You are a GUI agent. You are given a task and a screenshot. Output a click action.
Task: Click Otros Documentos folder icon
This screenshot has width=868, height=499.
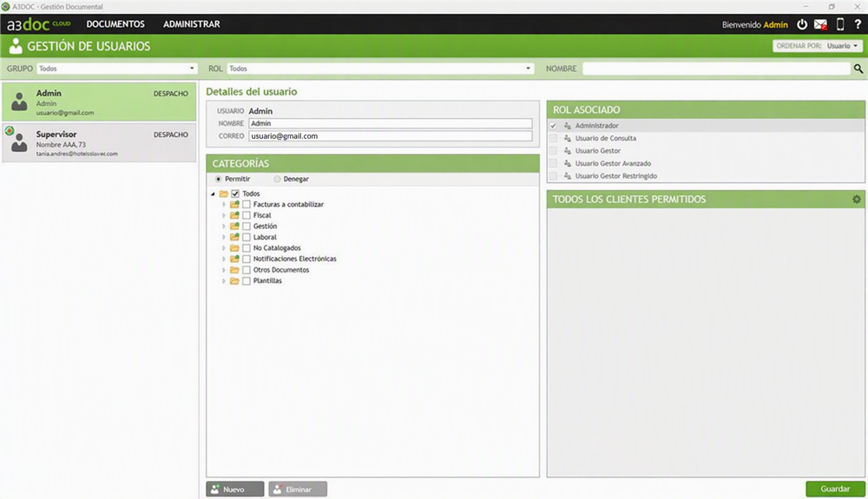pyautogui.click(x=234, y=270)
